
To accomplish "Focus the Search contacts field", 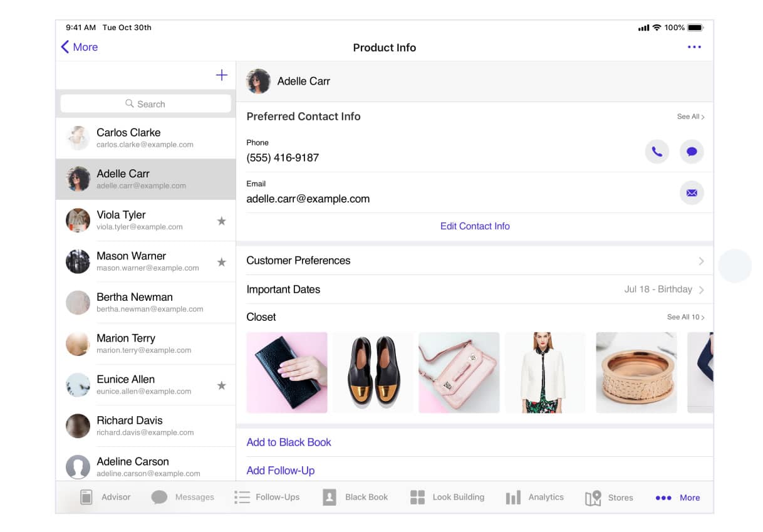I will (145, 104).
